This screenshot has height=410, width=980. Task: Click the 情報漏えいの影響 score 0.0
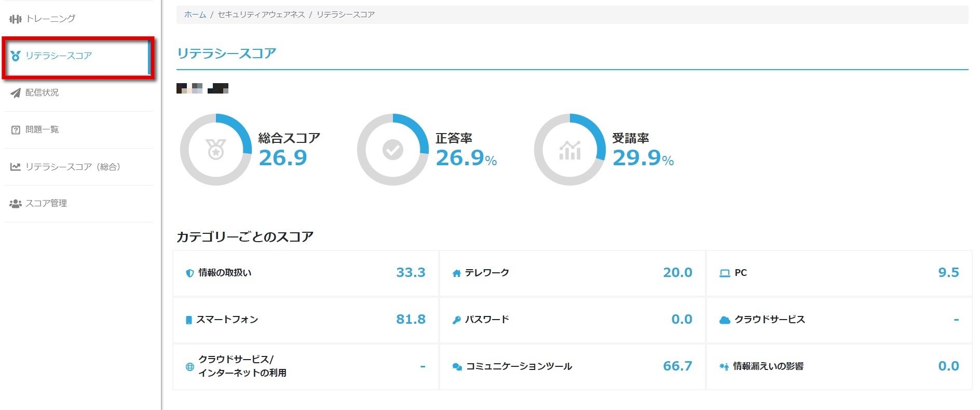[x=948, y=366]
